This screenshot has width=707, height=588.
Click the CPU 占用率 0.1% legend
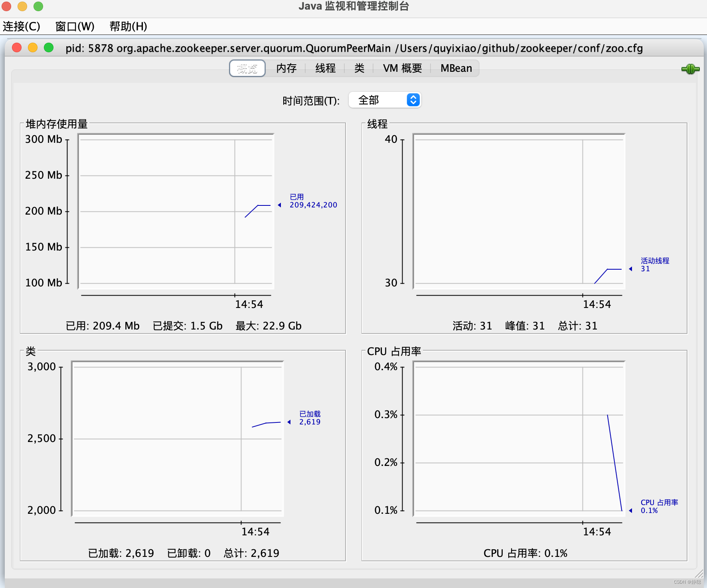[x=659, y=506]
